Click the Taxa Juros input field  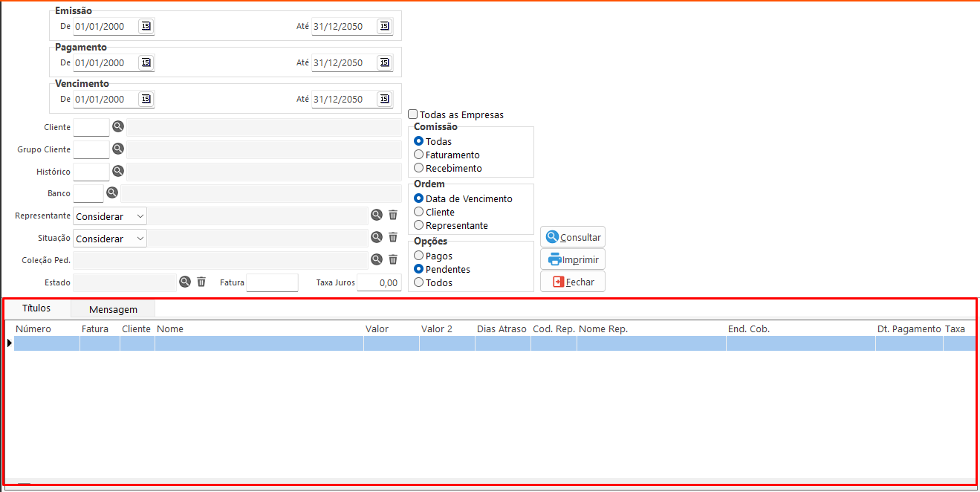[379, 282]
